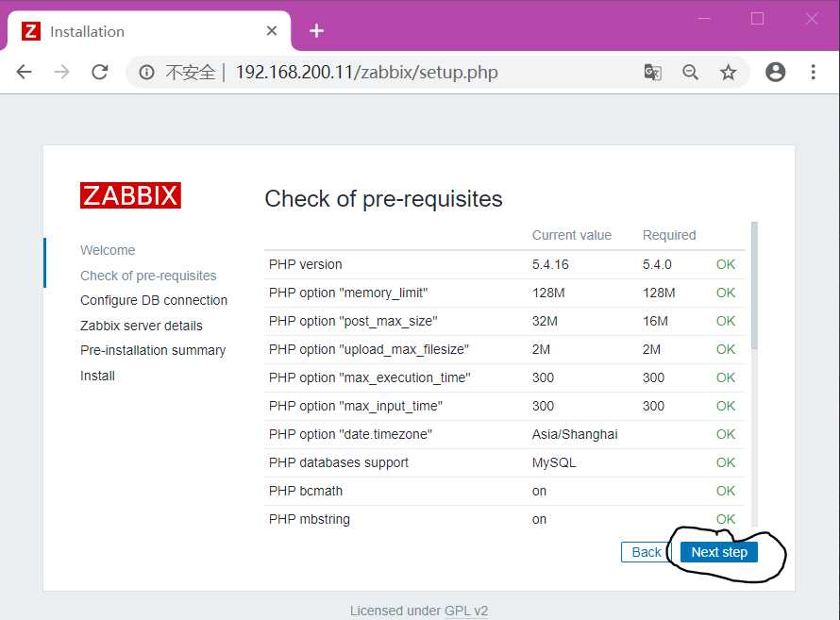
Task: Click the Asia/Shanghai timezone value
Action: (575, 434)
